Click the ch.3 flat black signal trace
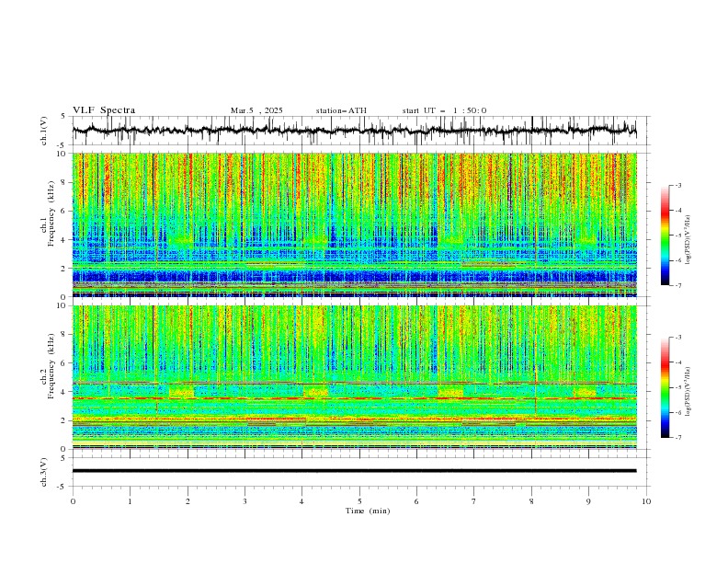728x563 pixels. point(354,471)
